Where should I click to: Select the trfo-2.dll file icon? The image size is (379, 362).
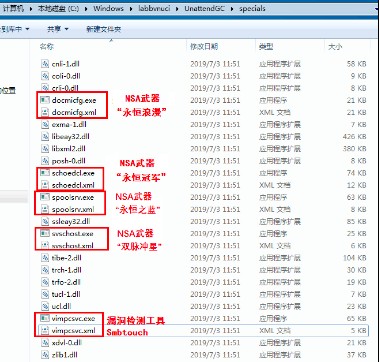pos(45,282)
